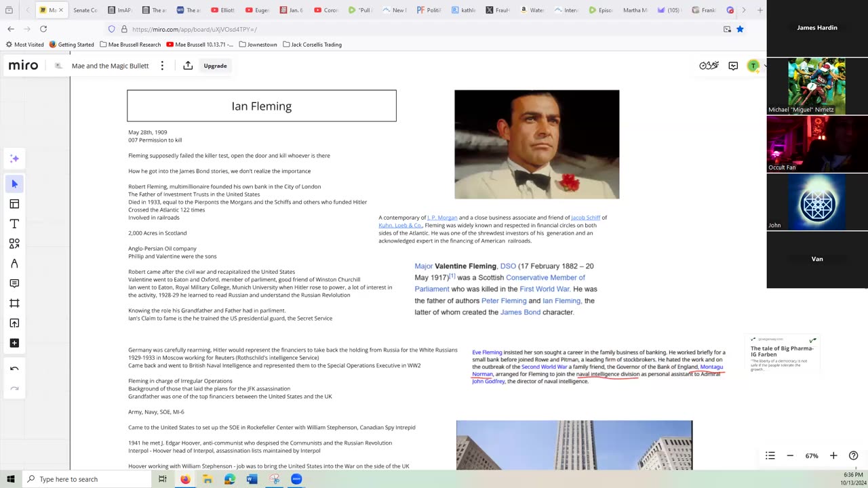The image size is (868, 488).
Task: Switch to the Politik browser tab
Action: [x=429, y=10]
